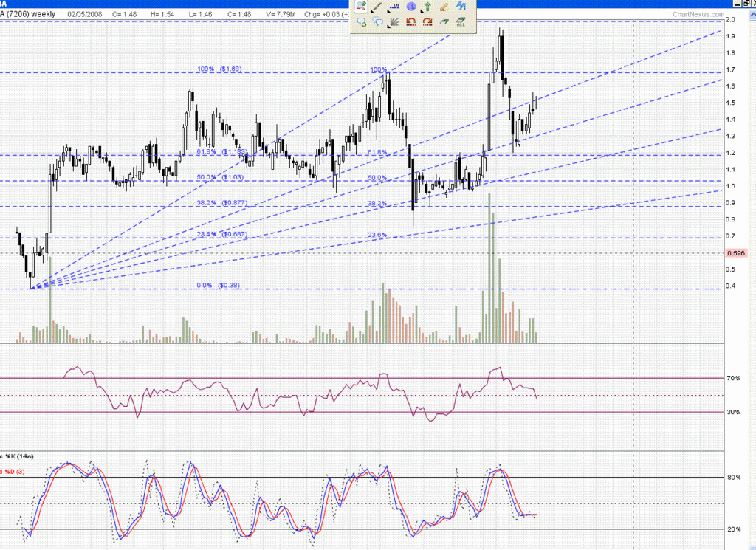Select the 100% ($1.68) Fibonacci label

tap(219, 69)
